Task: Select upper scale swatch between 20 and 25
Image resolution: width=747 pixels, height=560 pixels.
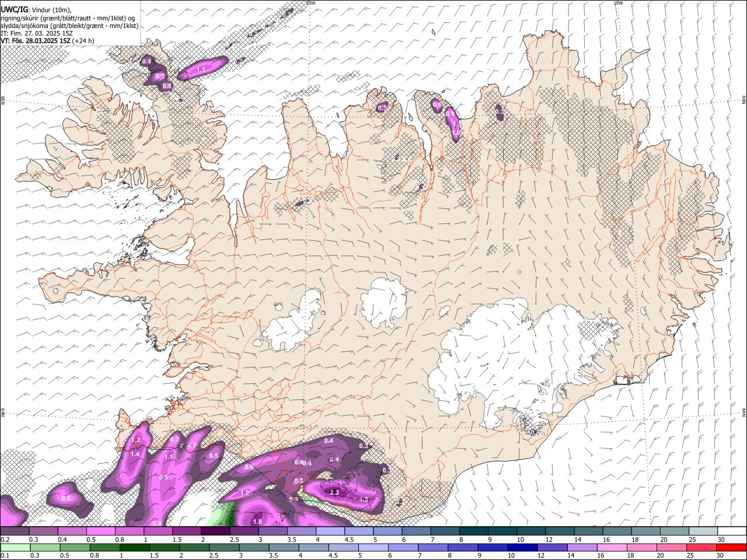Action: [675, 531]
